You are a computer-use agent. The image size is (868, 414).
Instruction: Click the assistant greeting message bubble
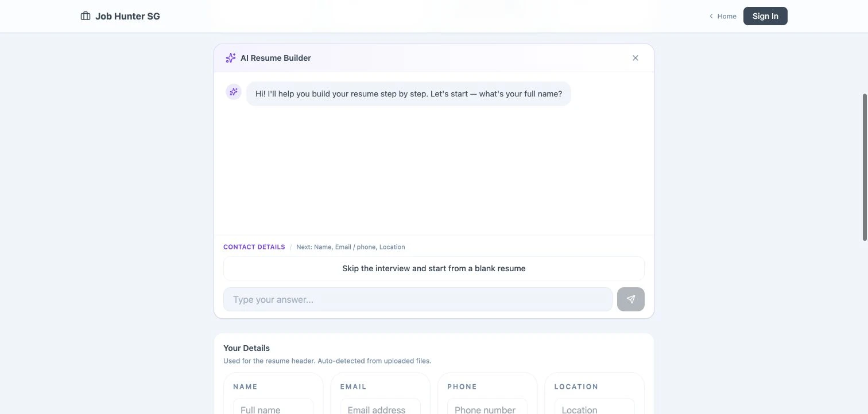tap(409, 93)
